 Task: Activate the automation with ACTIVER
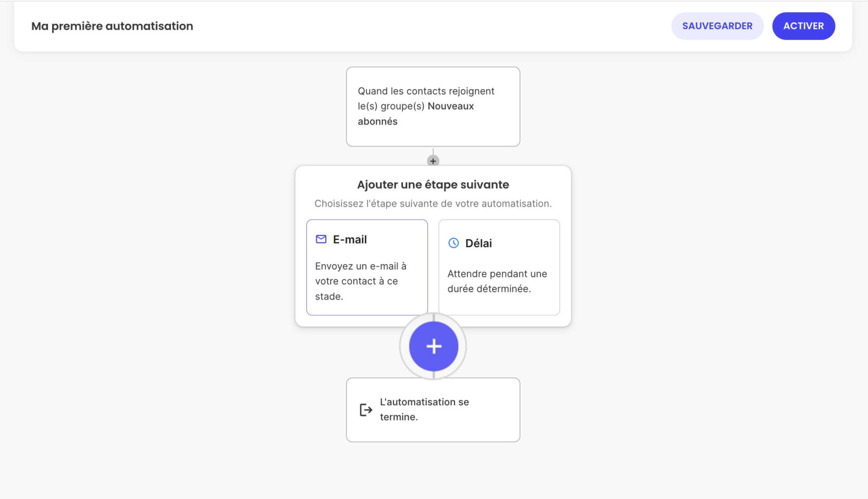click(x=803, y=26)
